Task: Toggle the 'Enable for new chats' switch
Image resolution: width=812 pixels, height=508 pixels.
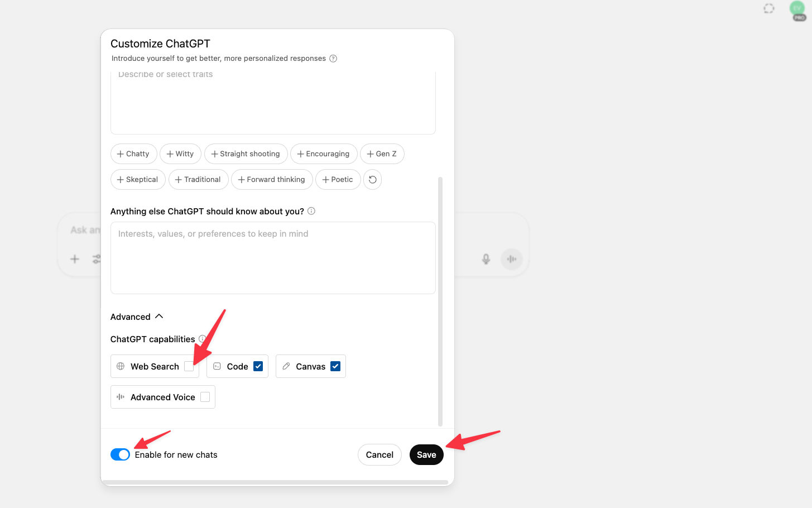Action: (121, 454)
